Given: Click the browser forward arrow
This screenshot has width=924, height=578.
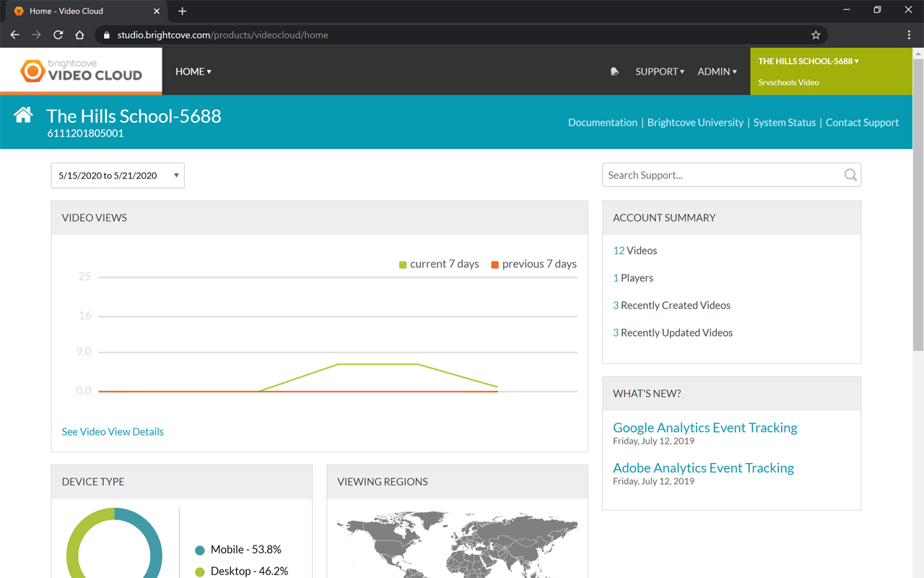Looking at the screenshot, I should coord(37,35).
